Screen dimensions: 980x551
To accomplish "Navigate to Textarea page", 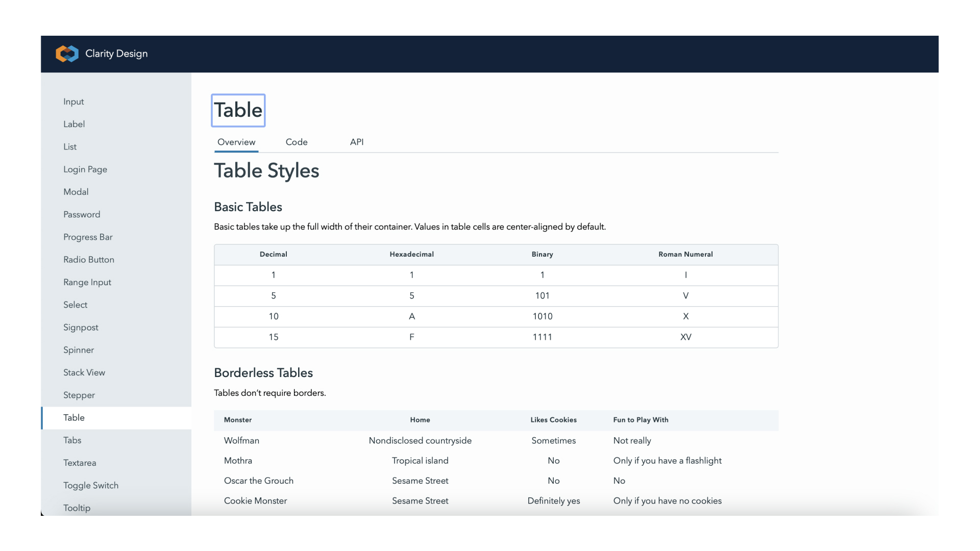I will point(80,463).
